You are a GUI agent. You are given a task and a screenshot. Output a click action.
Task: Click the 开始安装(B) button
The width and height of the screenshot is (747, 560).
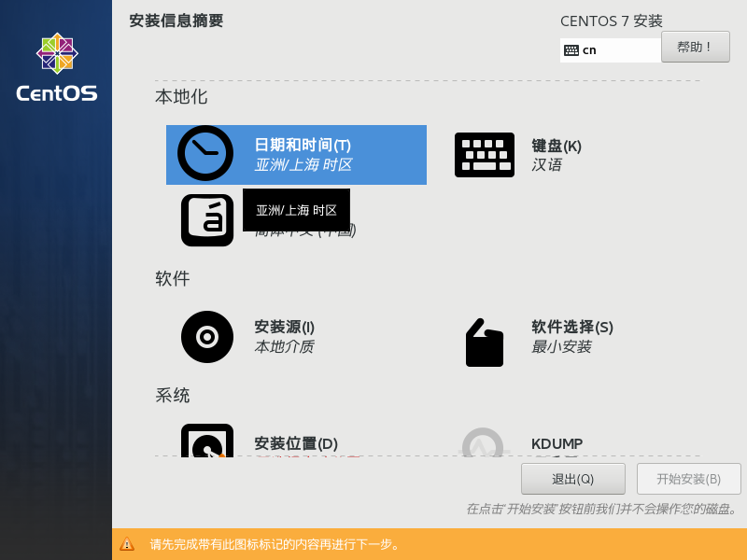pos(689,479)
